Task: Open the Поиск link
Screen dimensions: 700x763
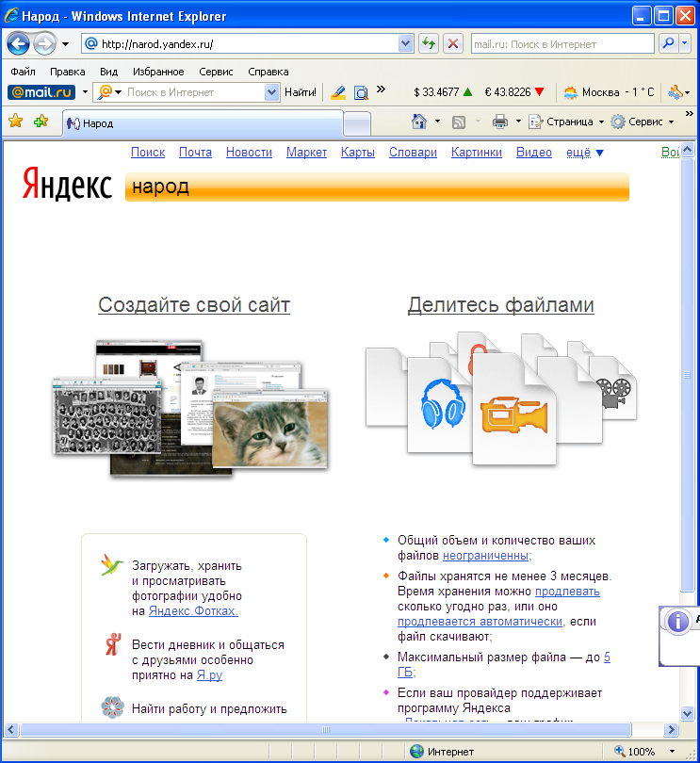Action: [x=148, y=153]
